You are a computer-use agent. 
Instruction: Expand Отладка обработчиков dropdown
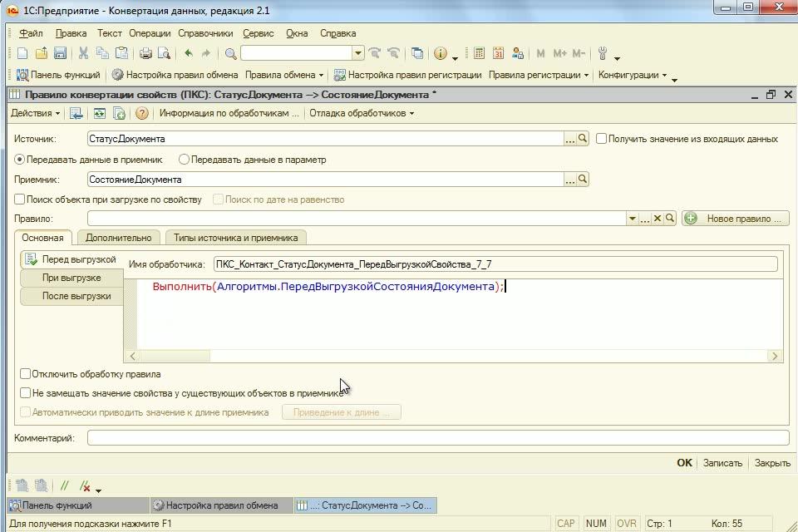coord(362,113)
